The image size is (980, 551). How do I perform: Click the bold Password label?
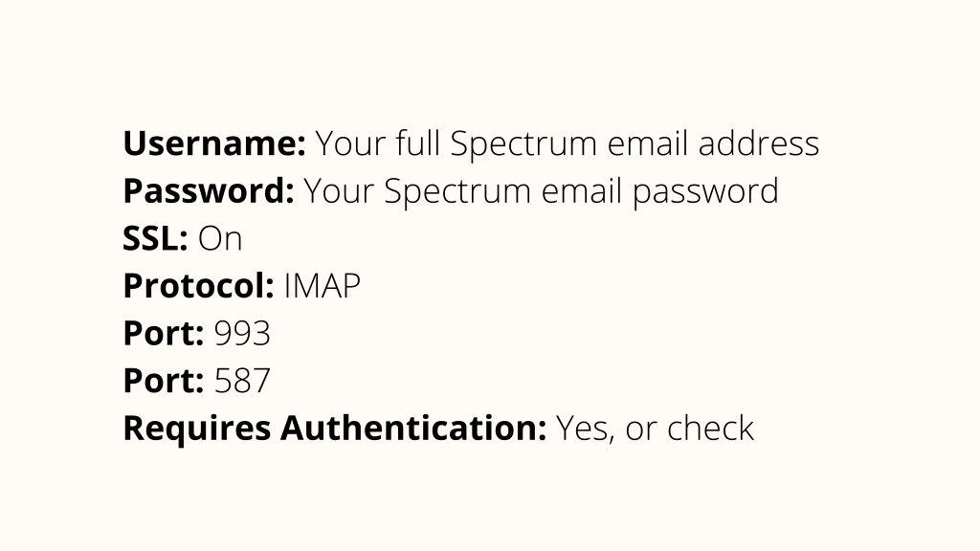[x=209, y=191]
